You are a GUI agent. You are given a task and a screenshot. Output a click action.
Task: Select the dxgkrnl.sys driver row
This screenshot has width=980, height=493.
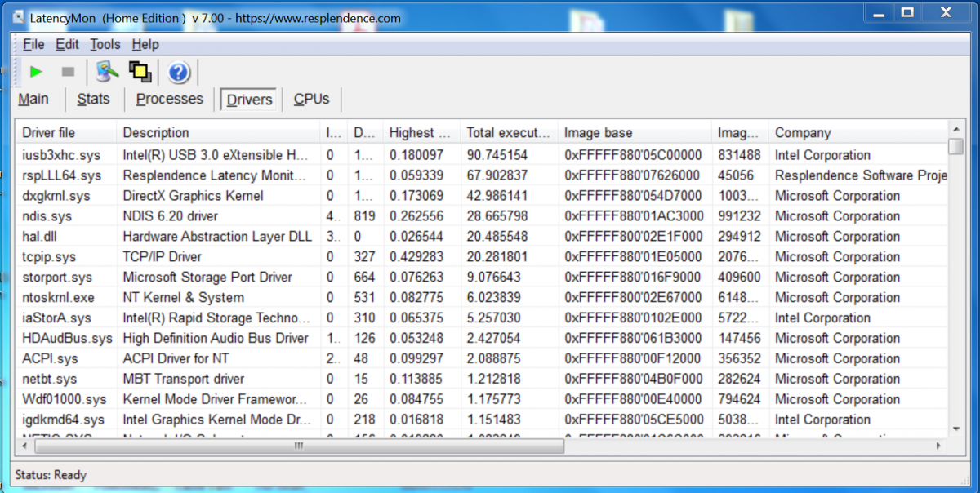[x=482, y=196]
